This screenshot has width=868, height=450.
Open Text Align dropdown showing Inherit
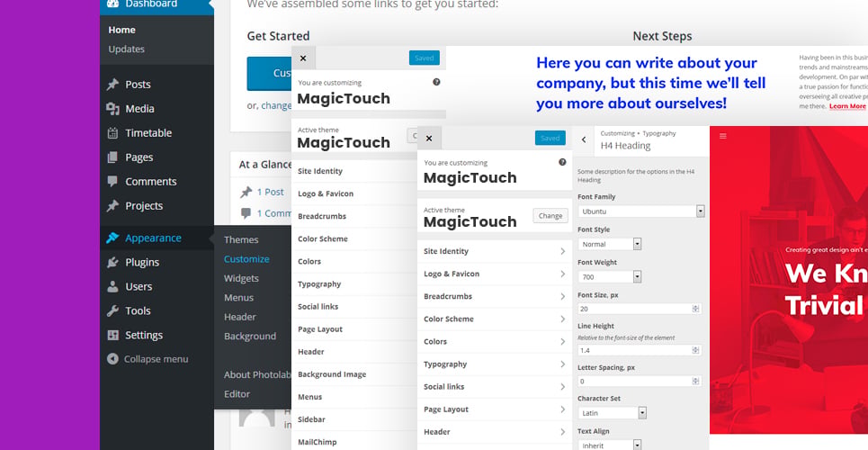click(610, 445)
